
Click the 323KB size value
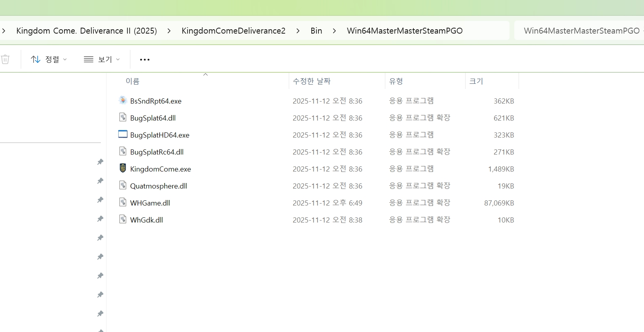(x=504, y=135)
